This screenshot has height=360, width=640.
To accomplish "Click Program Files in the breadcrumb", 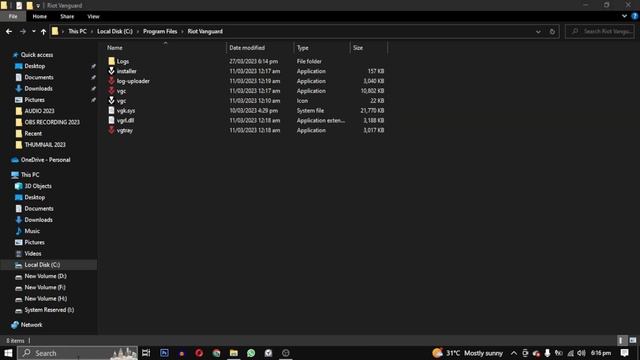I will point(160,31).
